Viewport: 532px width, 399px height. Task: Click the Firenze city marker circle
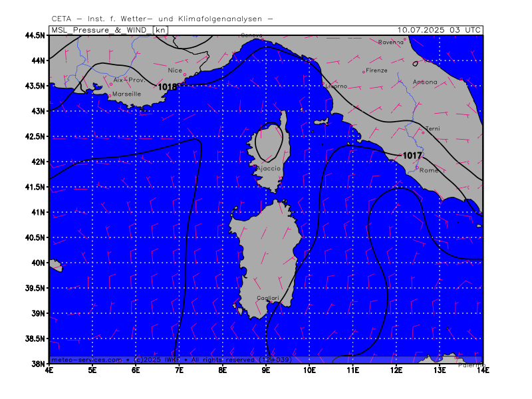(364, 72)
